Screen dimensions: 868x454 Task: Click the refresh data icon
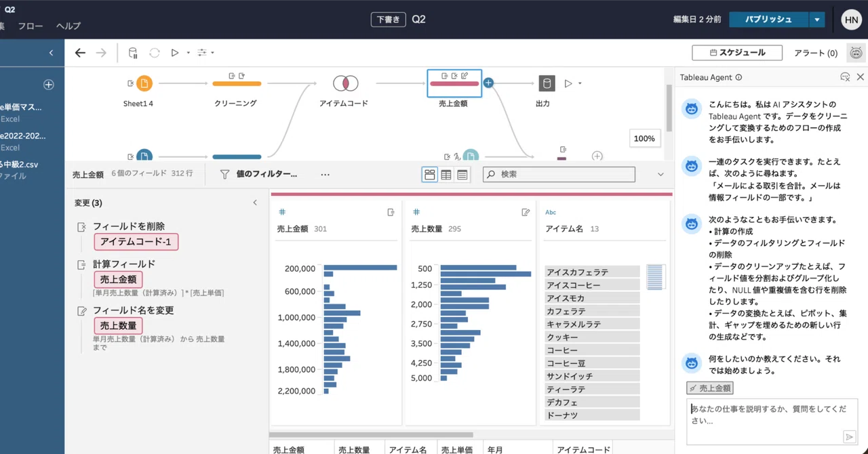(x=155, y=53)
